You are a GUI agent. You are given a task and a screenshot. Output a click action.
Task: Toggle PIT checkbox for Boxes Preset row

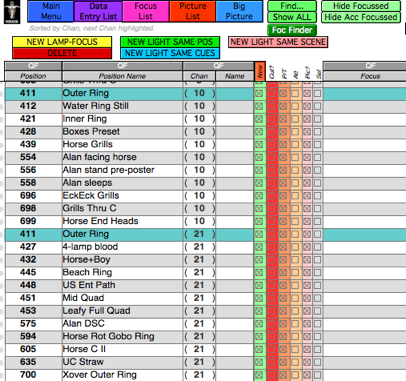point(283,132)
